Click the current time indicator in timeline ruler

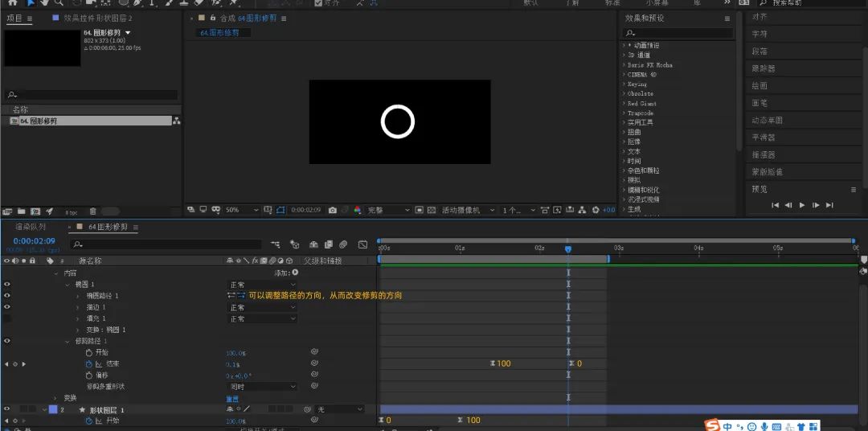[x=568, y=249]
